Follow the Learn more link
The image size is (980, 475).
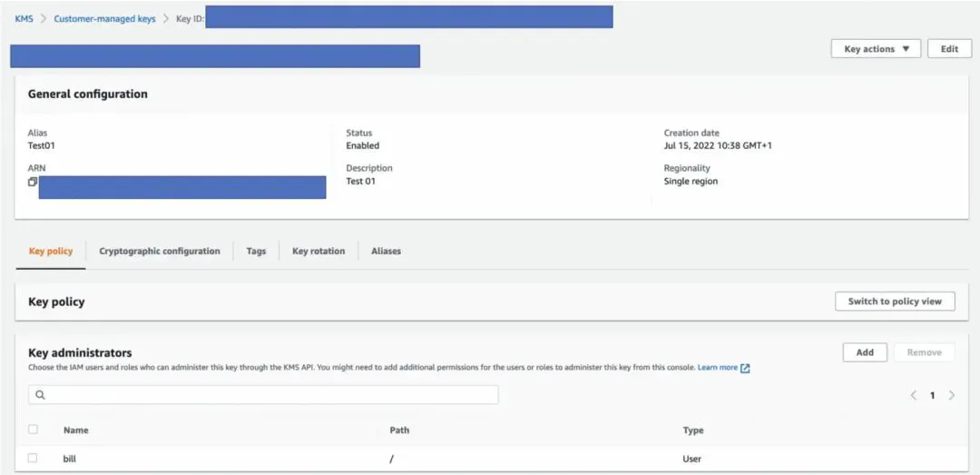click(717, 368)
